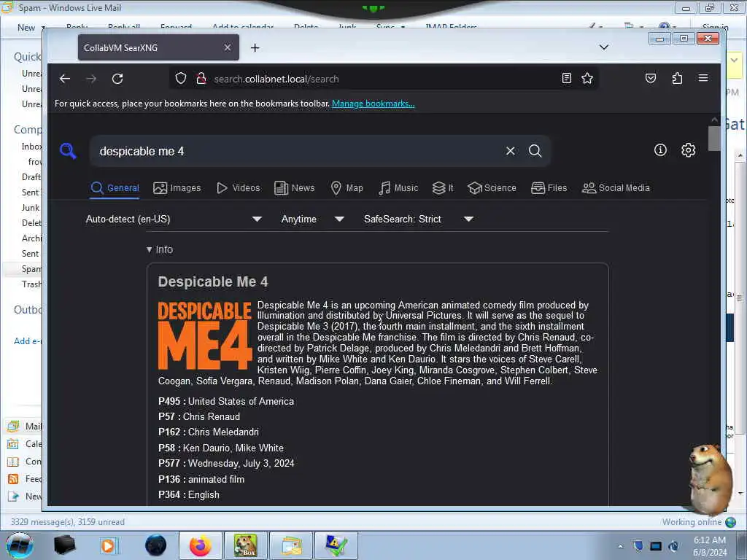Open the New menu in Windows Live Mail
The height and width of the screenshot is (560, 747).
point(31,28)
